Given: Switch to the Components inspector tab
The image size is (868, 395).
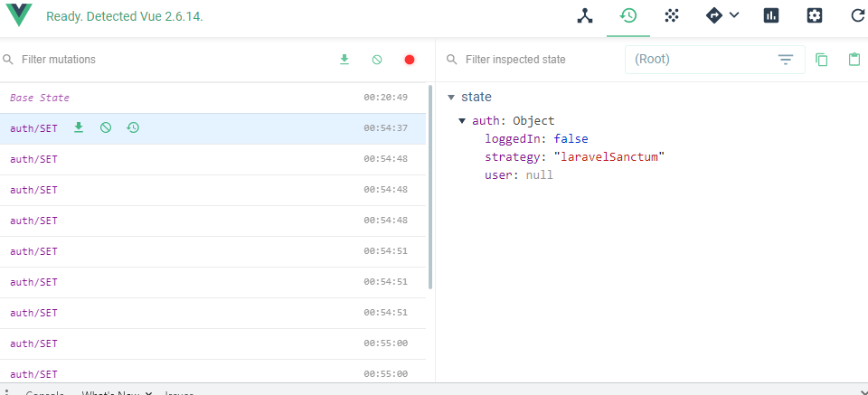Looking at the screenshot, I should pyautogui.click(x=585, y=16).
